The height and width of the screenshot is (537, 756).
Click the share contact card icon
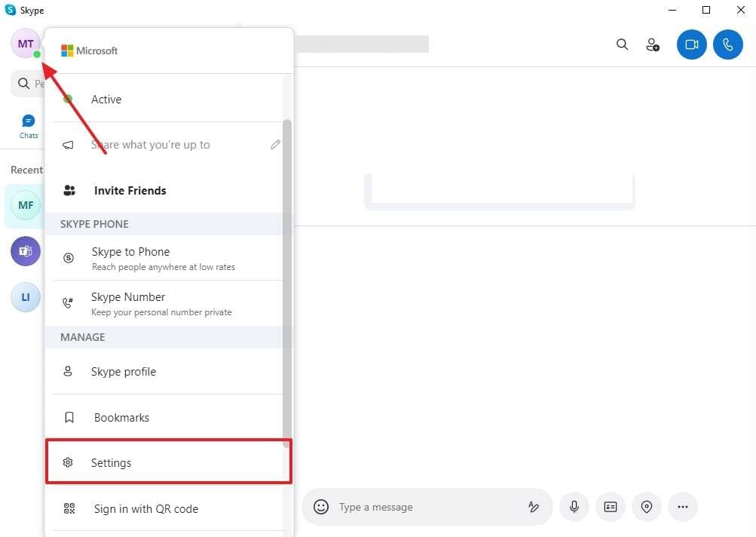[611, 507]
